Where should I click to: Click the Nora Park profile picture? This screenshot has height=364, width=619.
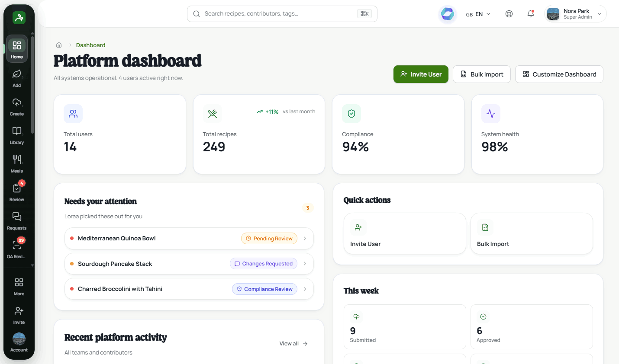click(x=553, y=14)
